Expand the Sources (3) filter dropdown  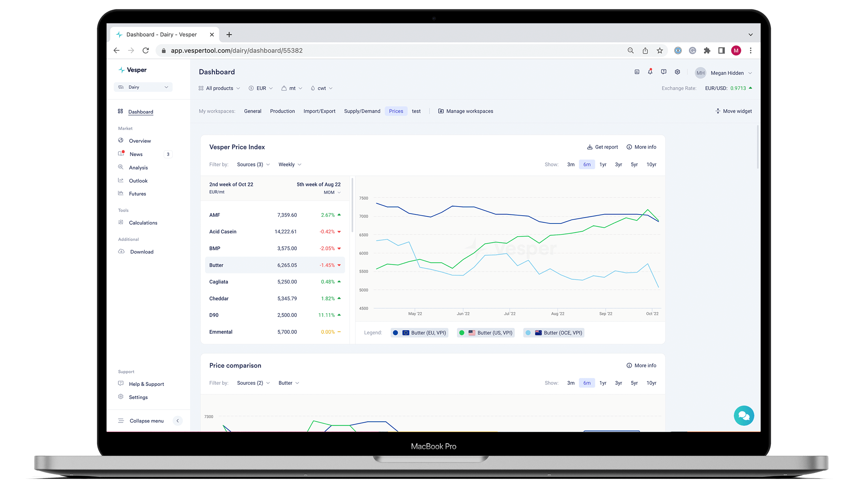tap(253, 164)
